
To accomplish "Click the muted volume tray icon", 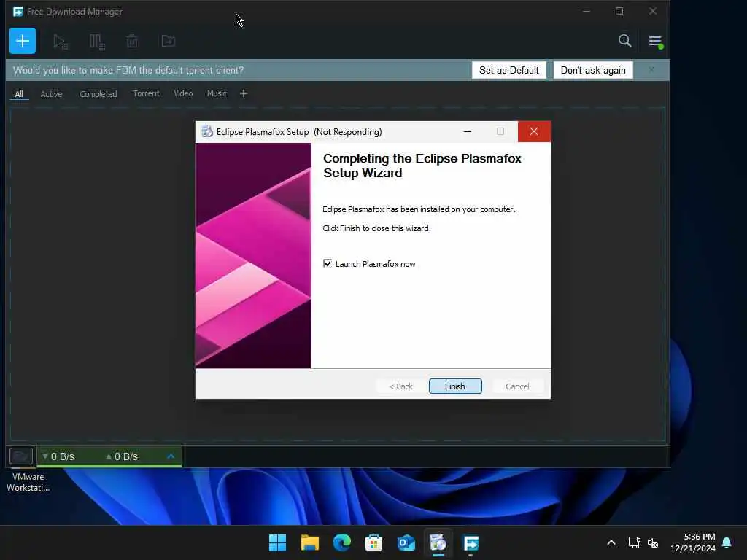I will 653,542.
